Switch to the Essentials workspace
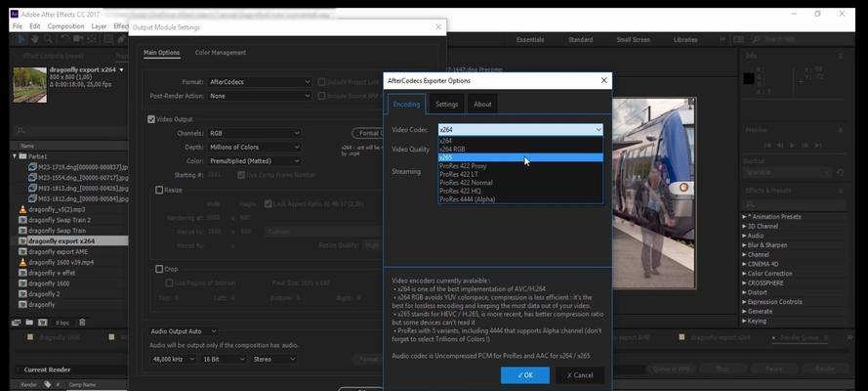The width and height of the screenshot is (868, 391). pos(530,40)
